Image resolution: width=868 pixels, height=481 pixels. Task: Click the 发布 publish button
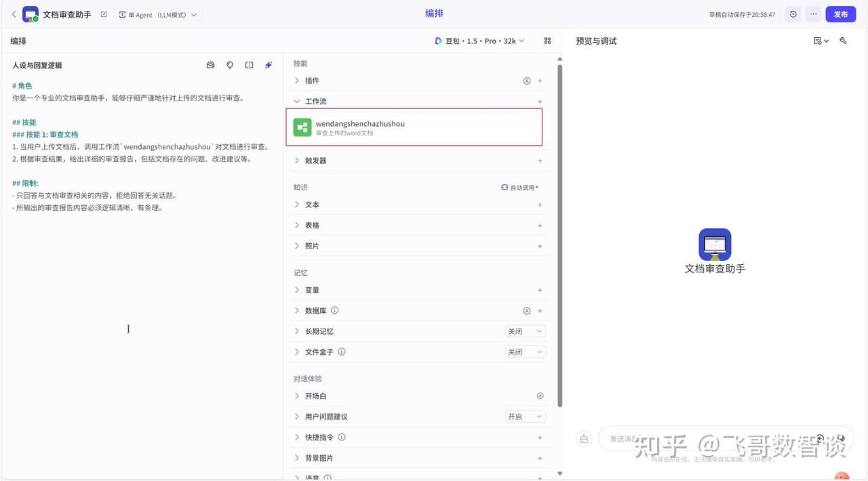click(x=840, y=14)
